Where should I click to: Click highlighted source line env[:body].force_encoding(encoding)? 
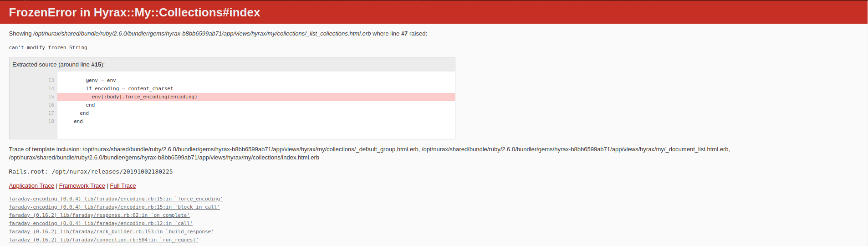pos(256,97)
